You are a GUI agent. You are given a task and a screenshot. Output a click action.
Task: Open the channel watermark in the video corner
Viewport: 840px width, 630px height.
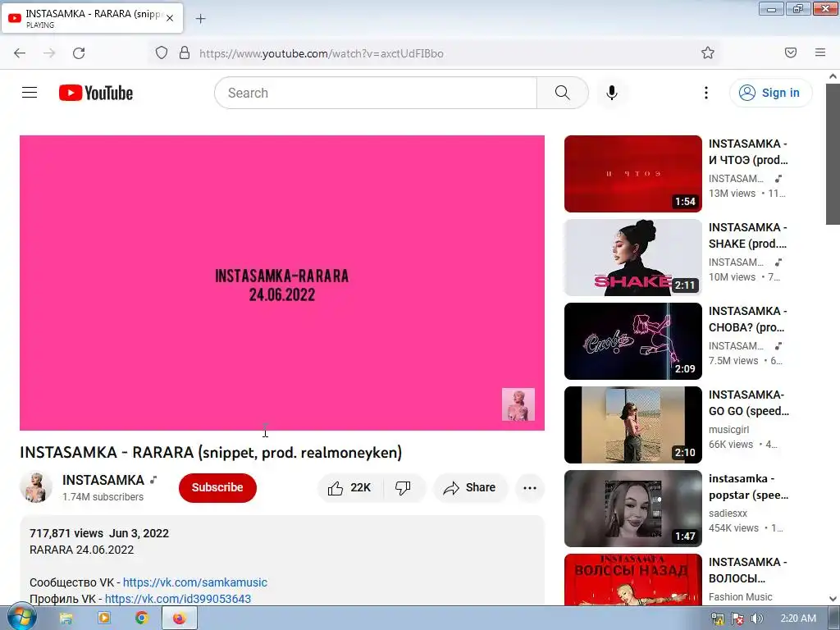pos(518,404)
